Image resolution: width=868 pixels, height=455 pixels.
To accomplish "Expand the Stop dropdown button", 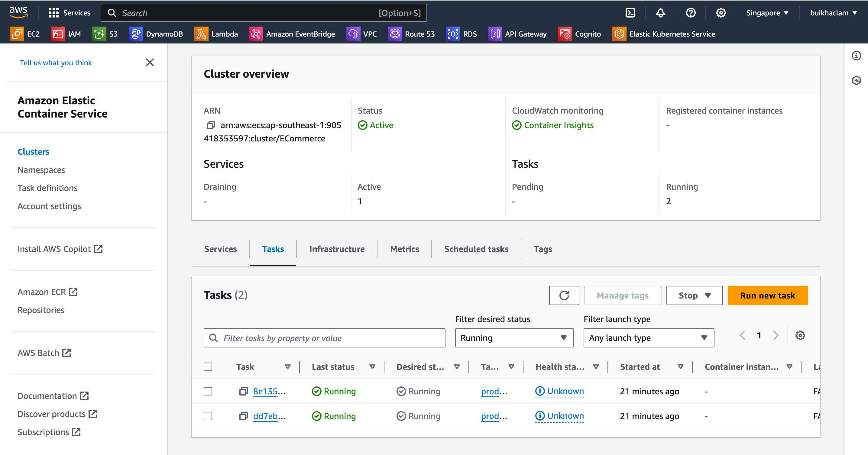I will [x=695, y=295].
